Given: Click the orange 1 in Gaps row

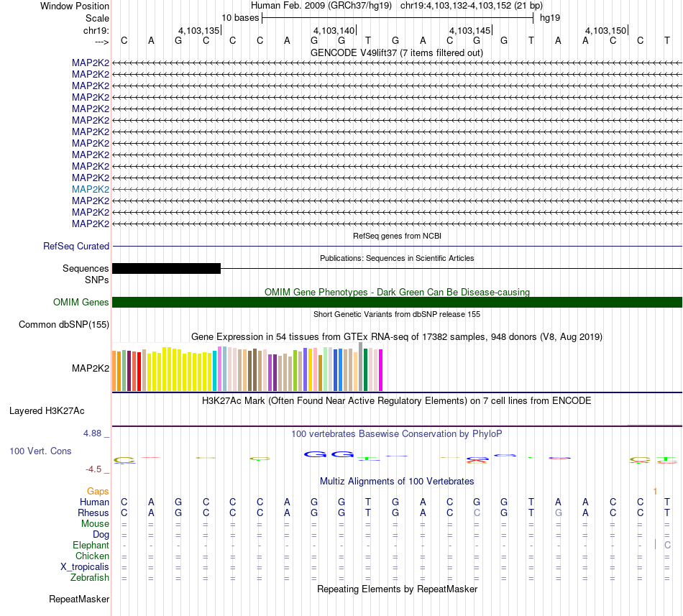Looking at the screenshot, I should point(655,492).
